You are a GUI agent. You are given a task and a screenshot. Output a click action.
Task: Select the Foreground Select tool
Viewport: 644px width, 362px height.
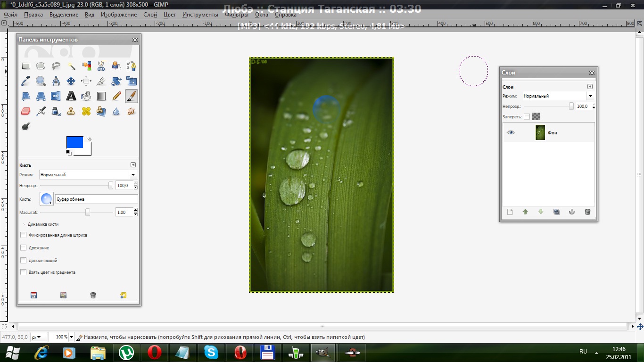(116, 66)
